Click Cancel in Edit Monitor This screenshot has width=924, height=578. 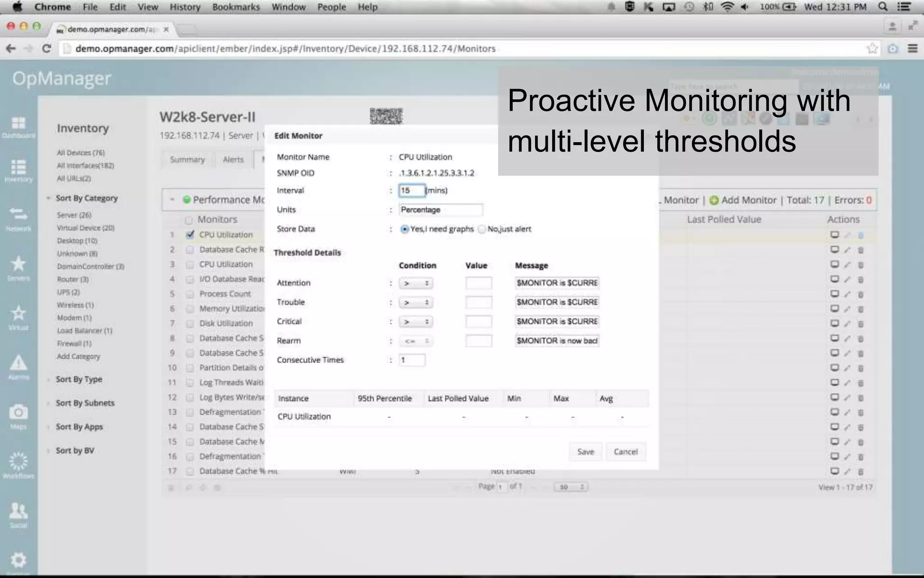coord(626,452)
